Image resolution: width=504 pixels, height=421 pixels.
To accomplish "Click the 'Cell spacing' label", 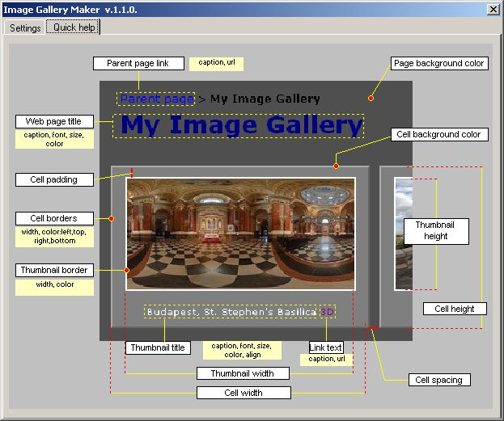I will (x=439, y=380).
